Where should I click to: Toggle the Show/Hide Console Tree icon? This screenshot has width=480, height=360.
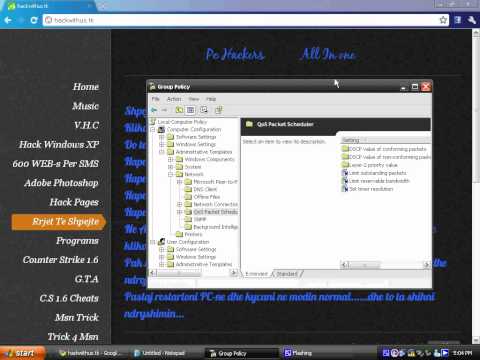pyautogui.click(x=191, y=110)
